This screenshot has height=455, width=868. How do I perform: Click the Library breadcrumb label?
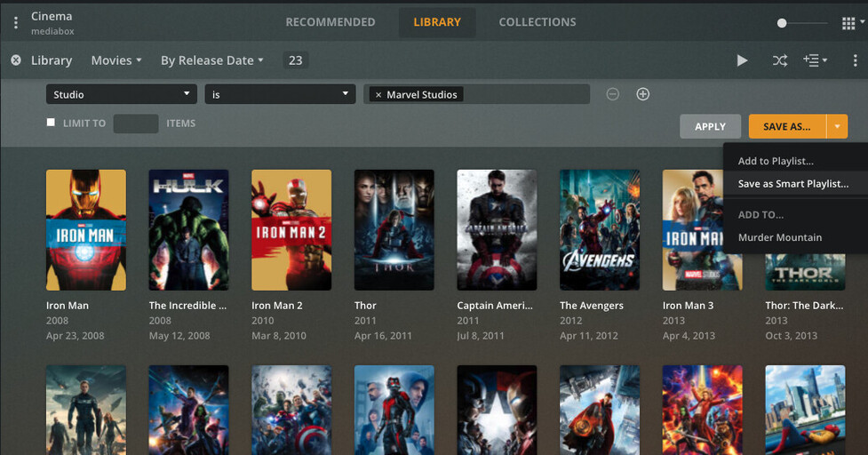pyautogui.click(x=52, y=60)
